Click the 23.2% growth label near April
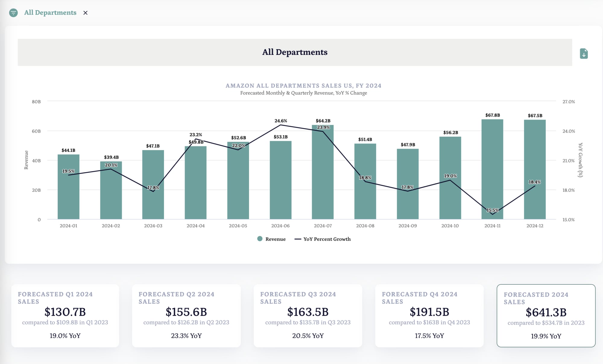The image size is (603, 364). pos(196,135)
